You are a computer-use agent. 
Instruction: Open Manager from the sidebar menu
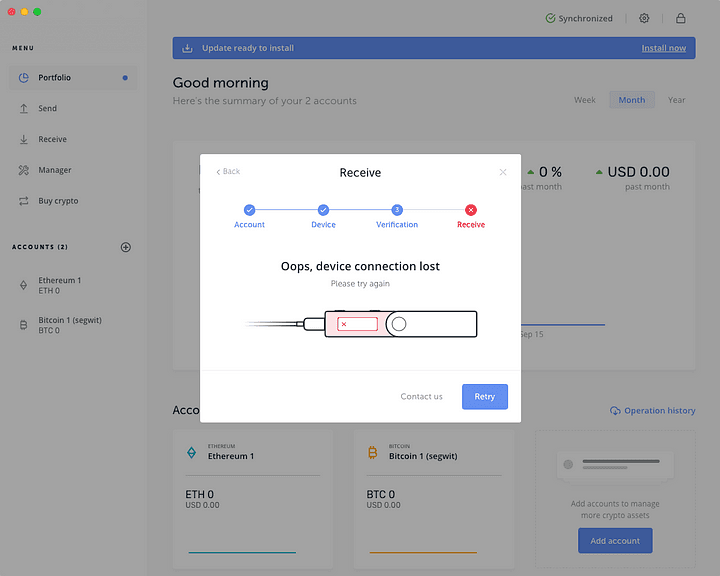click(73, 170)
